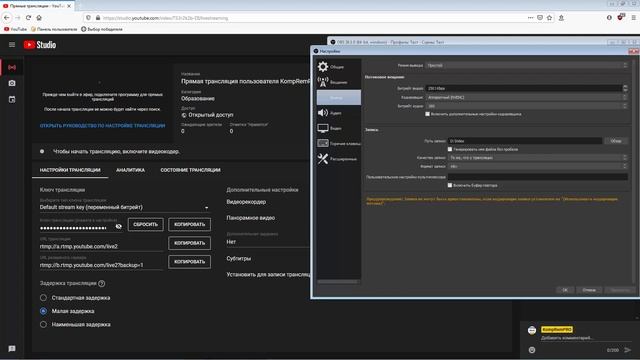The height and width of the screenshot is (360, 640).
Task: Click the padlock site info icon
Action: [x=98, y=18]
